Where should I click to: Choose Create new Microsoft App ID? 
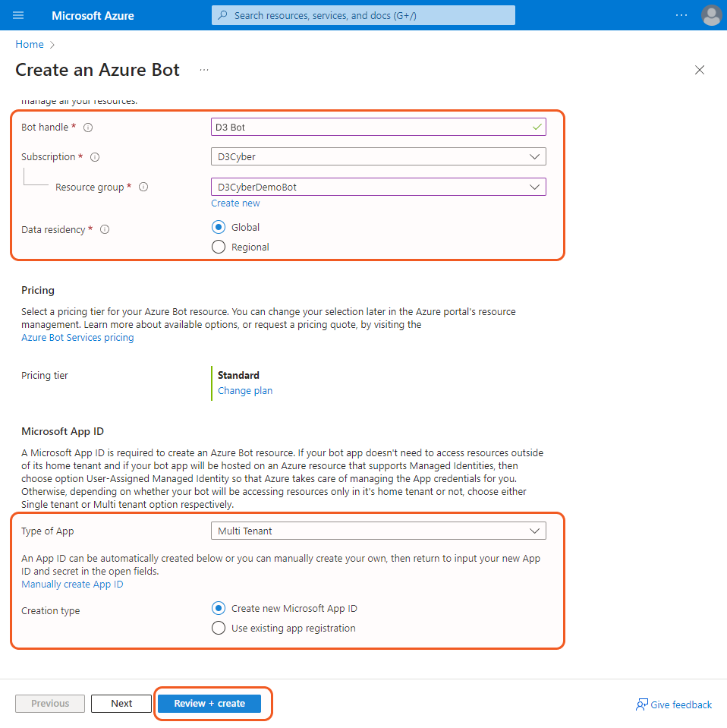click(219, 608)
